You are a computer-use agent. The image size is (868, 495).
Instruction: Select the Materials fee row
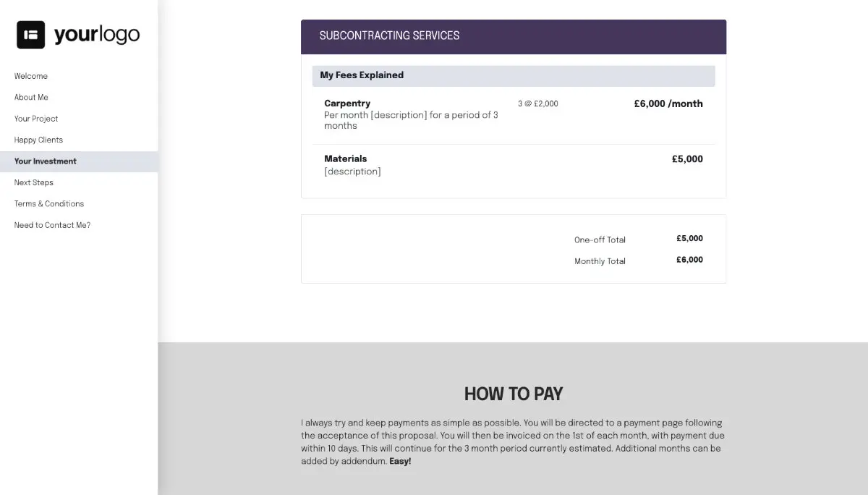pyautogui.click(x=345, y=158)
